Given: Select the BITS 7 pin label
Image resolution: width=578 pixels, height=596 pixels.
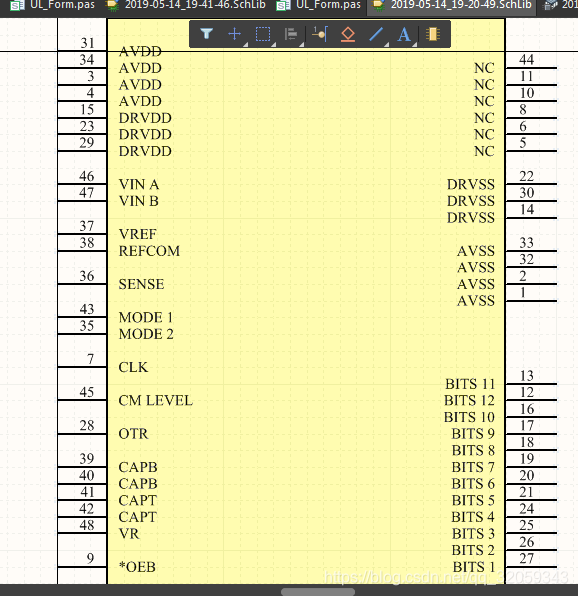Looking at the screenshot, I should point(473,467).
